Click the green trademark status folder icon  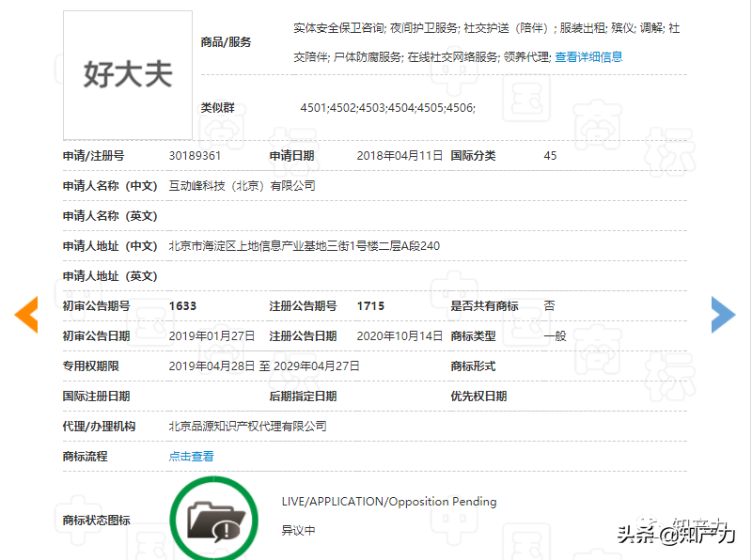(214, 519)
